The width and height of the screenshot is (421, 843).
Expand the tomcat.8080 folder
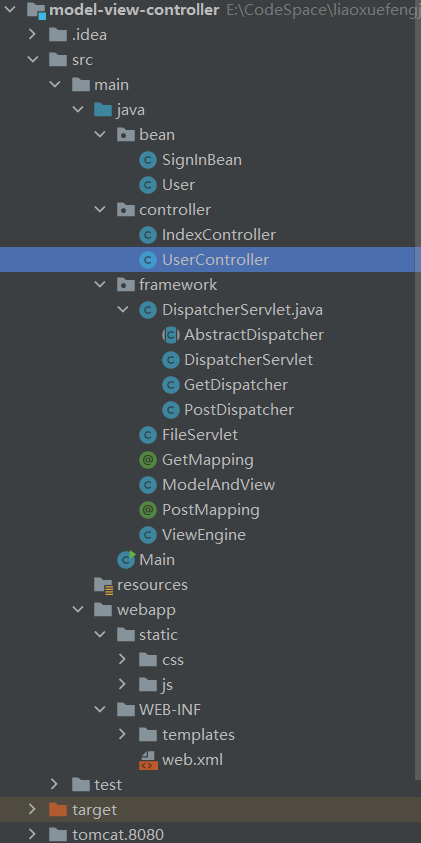point(32,834)
